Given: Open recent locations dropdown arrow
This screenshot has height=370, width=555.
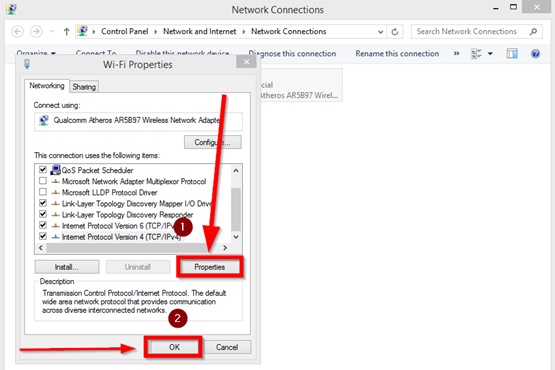Looking at the screenshot, I should click(52, 32).
